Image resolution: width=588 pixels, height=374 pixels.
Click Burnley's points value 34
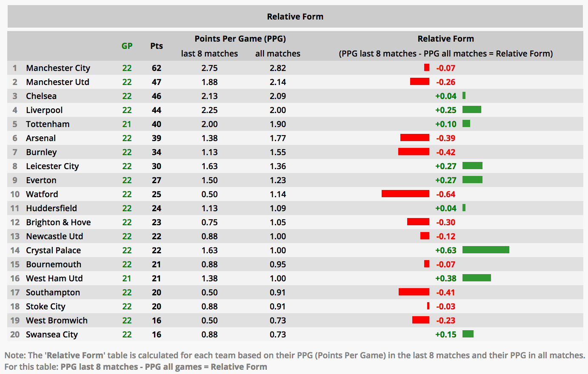pos(157,152)
